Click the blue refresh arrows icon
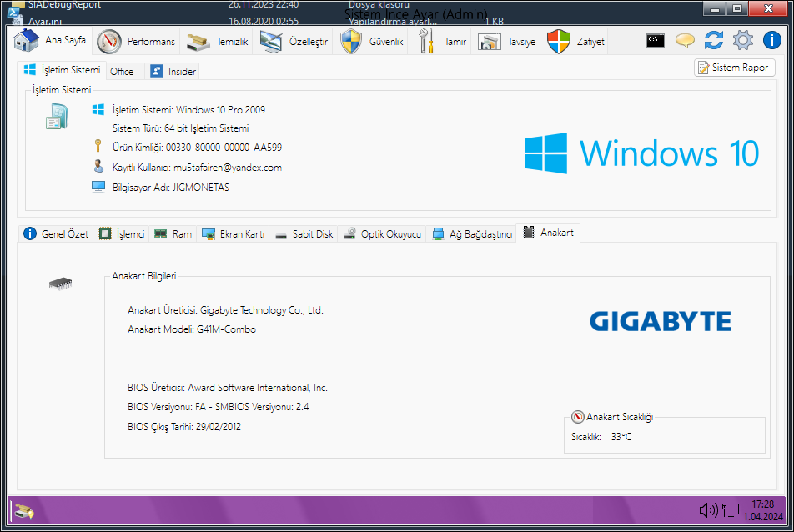Viewport: 794px width, 532px height. [x=713, y=41]
